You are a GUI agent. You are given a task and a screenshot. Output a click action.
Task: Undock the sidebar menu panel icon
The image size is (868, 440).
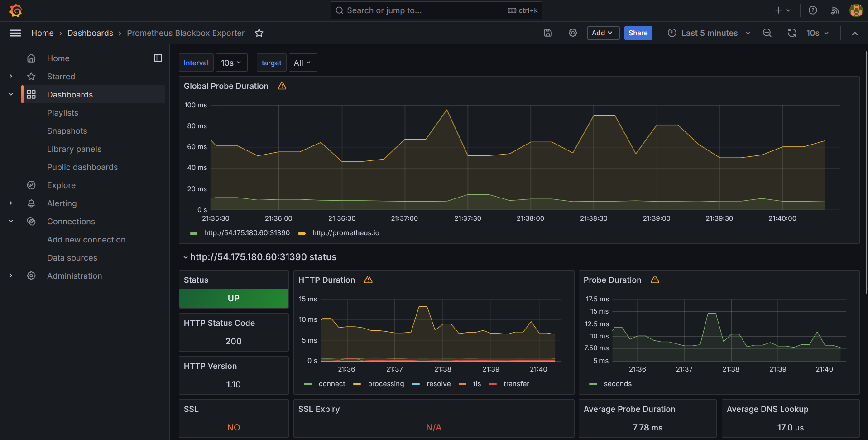158,58
